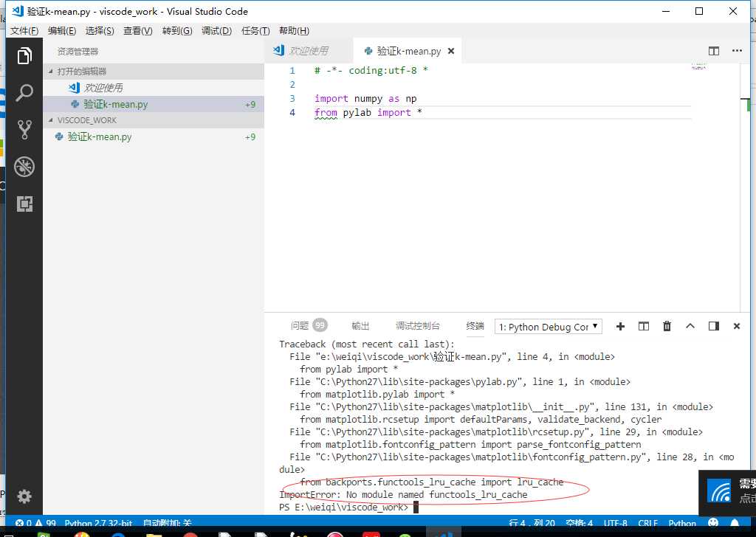The height and width of the screenshot is (537, 756).
Task: Create a new terminal with the plus icon
Action: [x=620, y=327]
